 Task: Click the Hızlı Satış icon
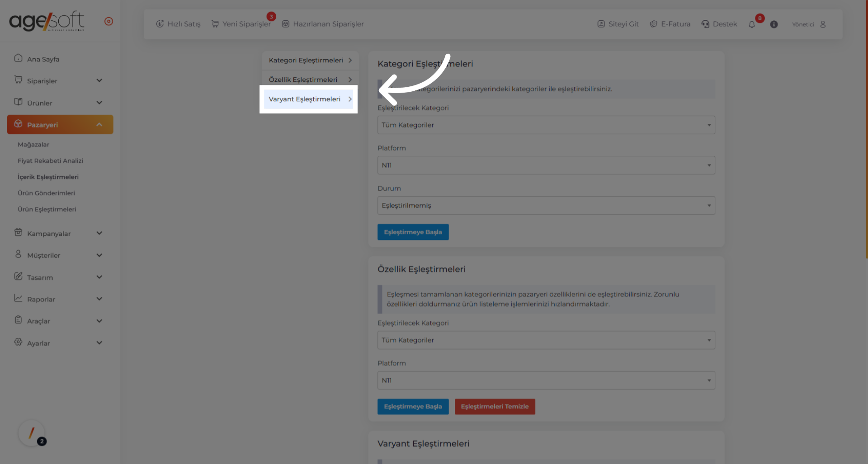[160, 24]
